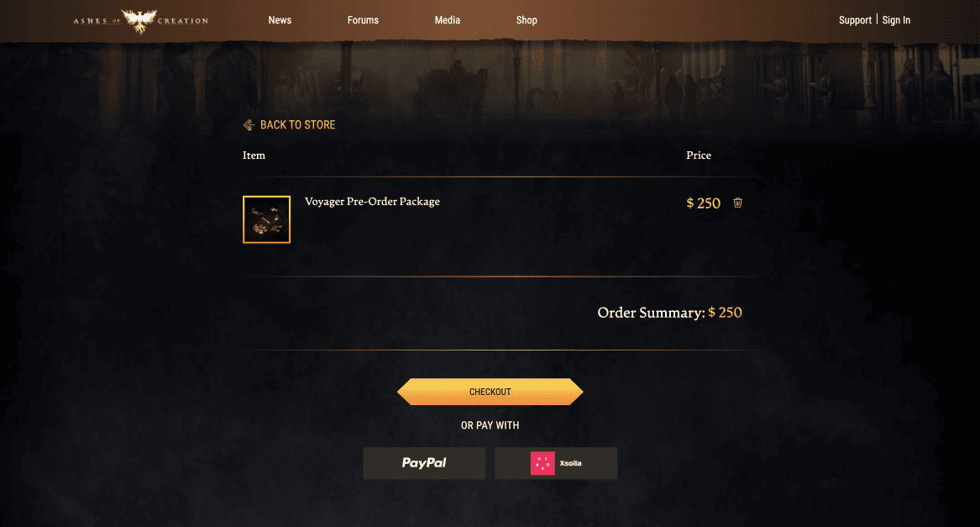Click the Item column header
Screen dimensions: 980x527
click(254, 155)
